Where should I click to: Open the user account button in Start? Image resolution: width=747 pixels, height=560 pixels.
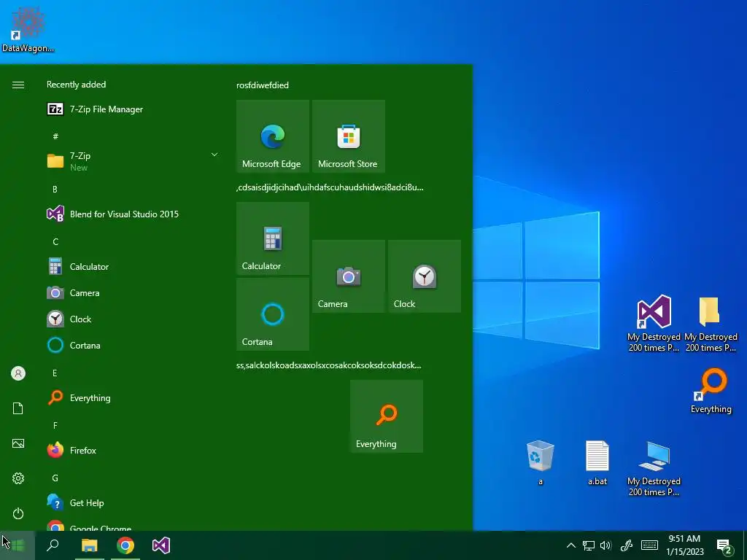[18, 373]
